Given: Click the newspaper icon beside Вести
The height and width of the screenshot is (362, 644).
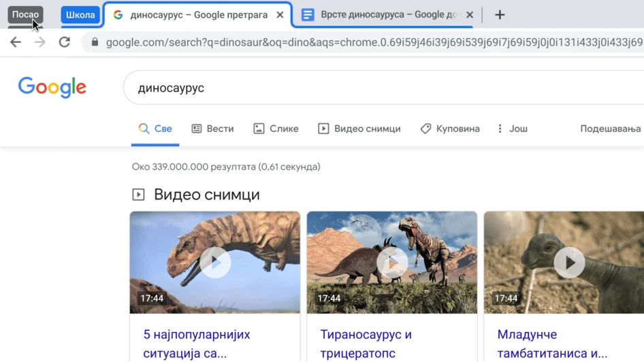Looking at the screenshot, I should point(197,129).
